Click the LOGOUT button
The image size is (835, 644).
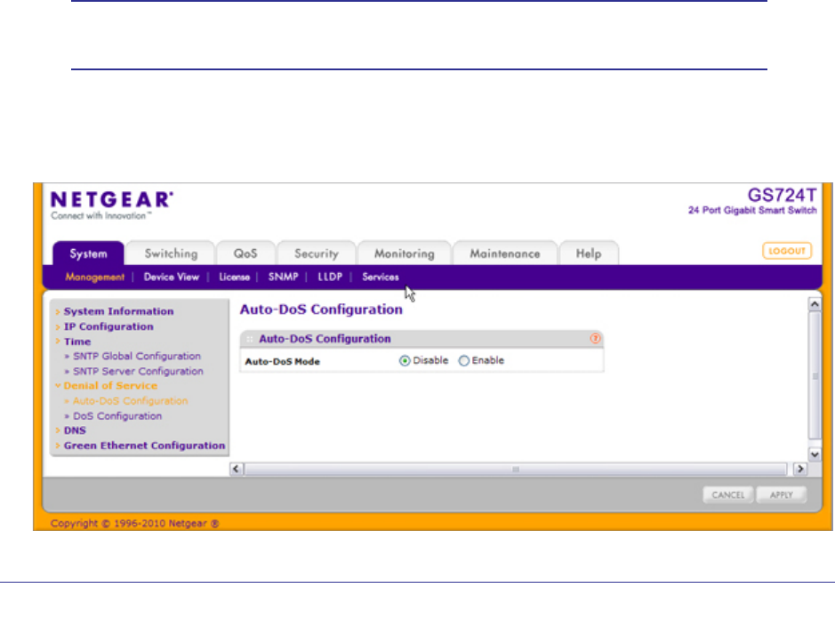pos(787,251)
